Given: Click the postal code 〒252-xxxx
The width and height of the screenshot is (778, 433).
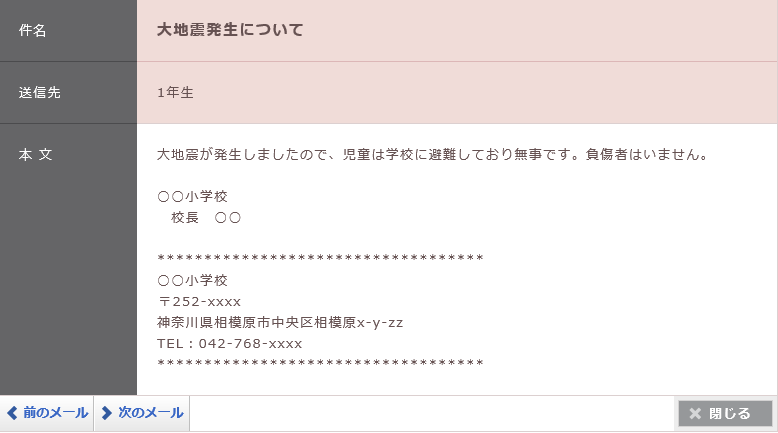Looking at the screenshot, I should click(x=199, y=302).
